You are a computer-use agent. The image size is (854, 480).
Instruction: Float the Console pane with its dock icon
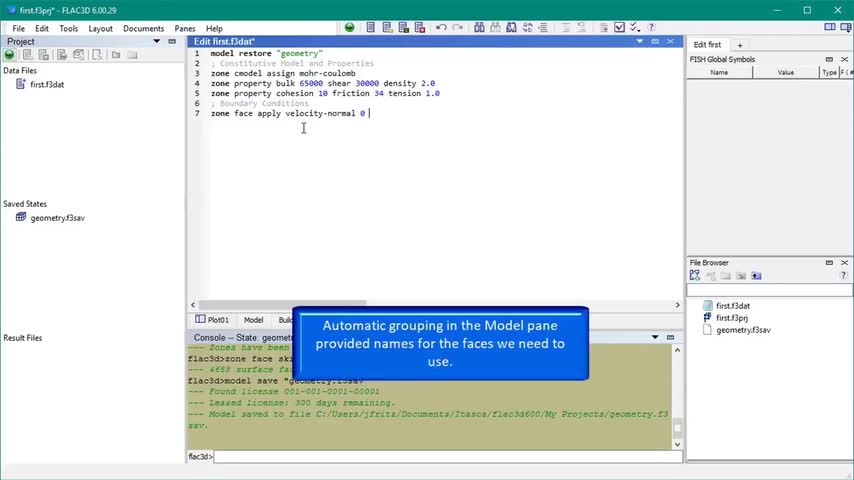(670, 337)
